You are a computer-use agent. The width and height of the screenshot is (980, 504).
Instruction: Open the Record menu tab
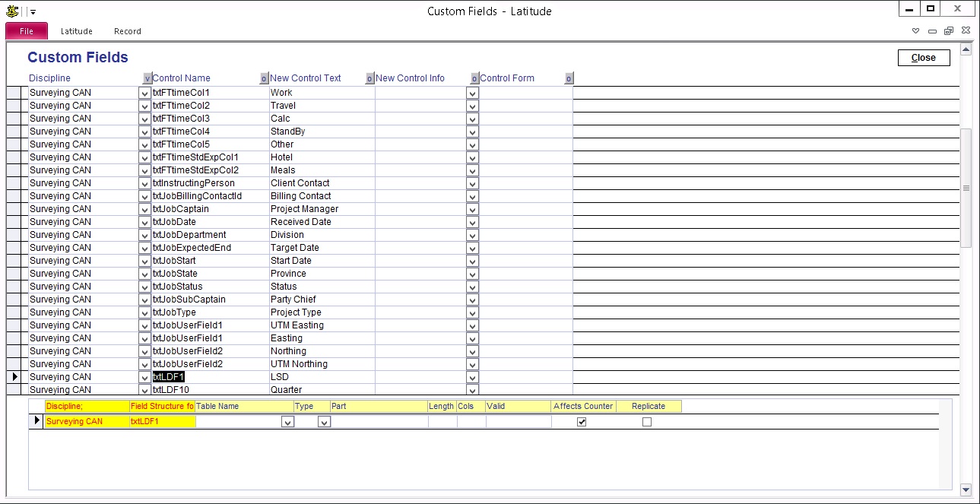point(127,31)
